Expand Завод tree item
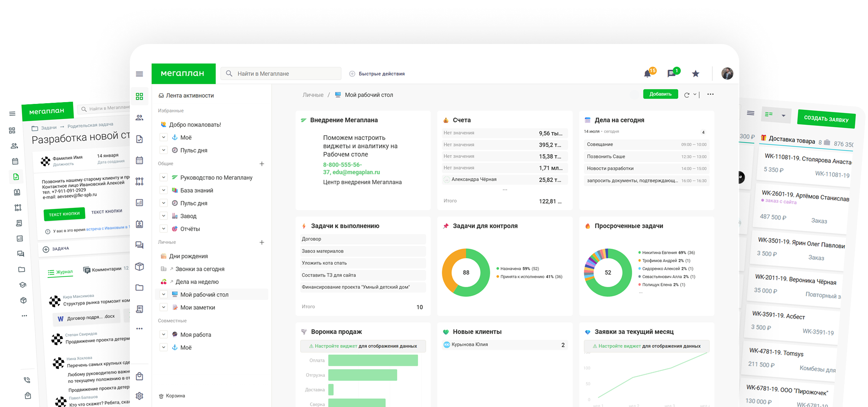The height and width of the screenshot is (407, 868). (x=164, y=216)
